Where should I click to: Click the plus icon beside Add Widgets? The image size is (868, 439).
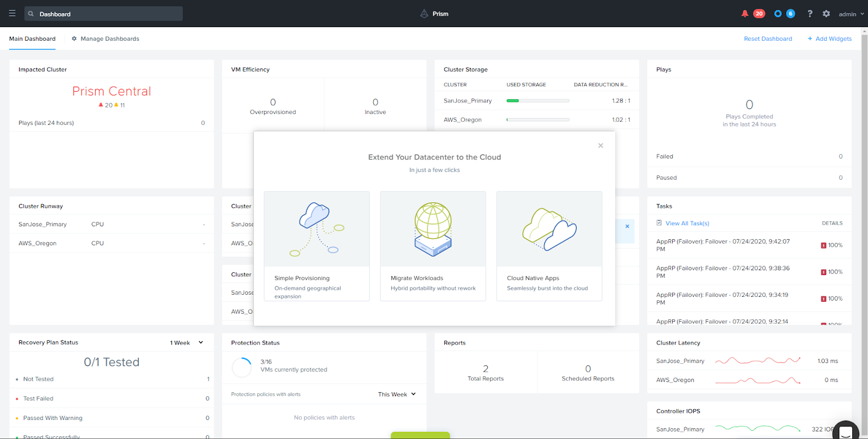[810, 39]
